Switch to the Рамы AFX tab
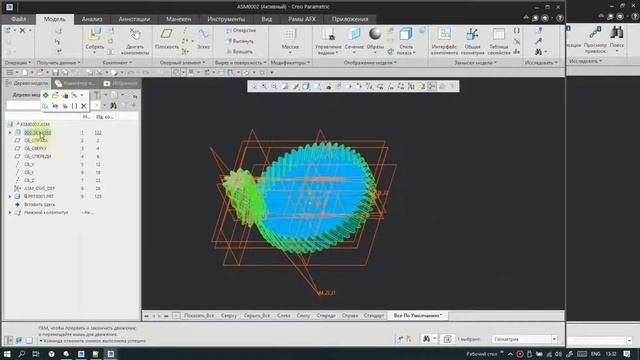Image resolution: width=640 pixels, height=360 pixels. pos(302,19)
